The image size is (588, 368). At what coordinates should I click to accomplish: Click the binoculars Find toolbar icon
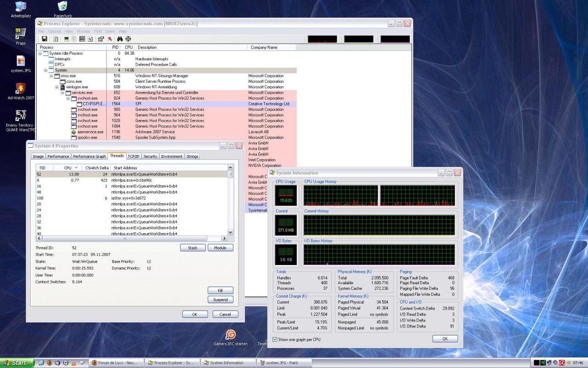120,39
